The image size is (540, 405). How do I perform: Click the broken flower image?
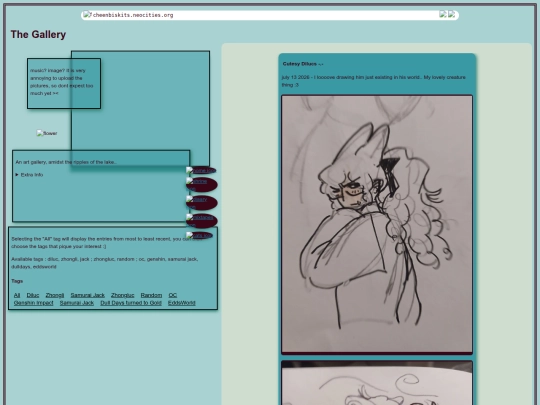[x=47, y=133]
